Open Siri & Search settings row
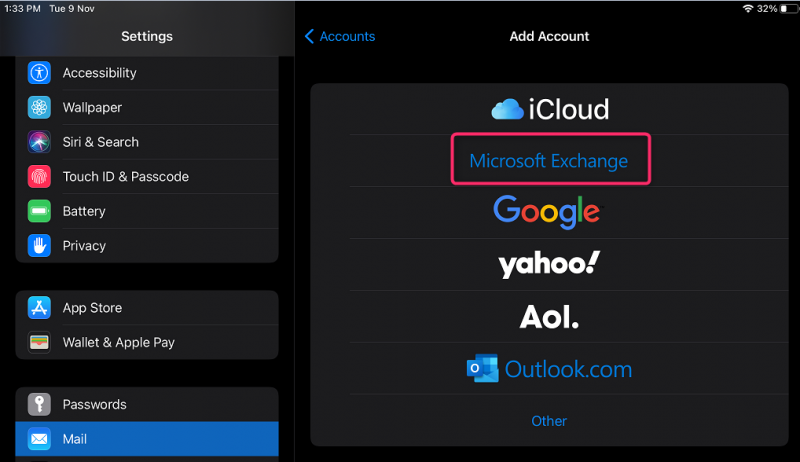Viewport: 800px width, 462px height. pyautogui.click(x=147, y=142)
